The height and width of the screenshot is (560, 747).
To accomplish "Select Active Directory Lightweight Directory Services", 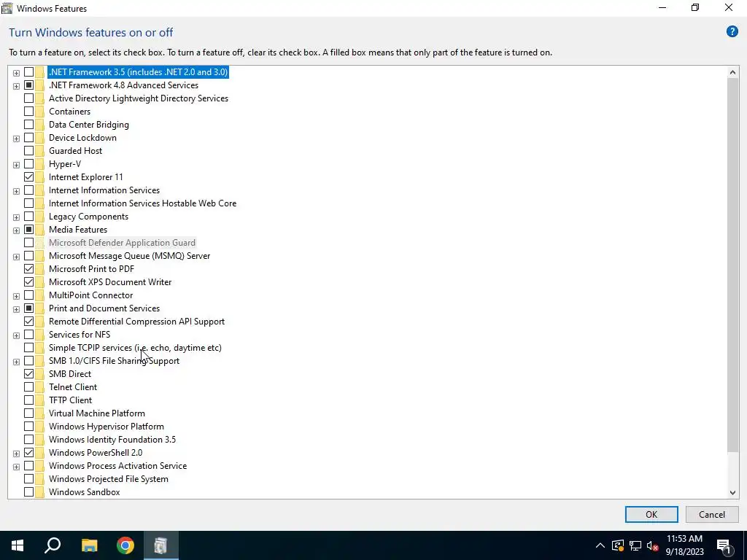I will [138, 98].
